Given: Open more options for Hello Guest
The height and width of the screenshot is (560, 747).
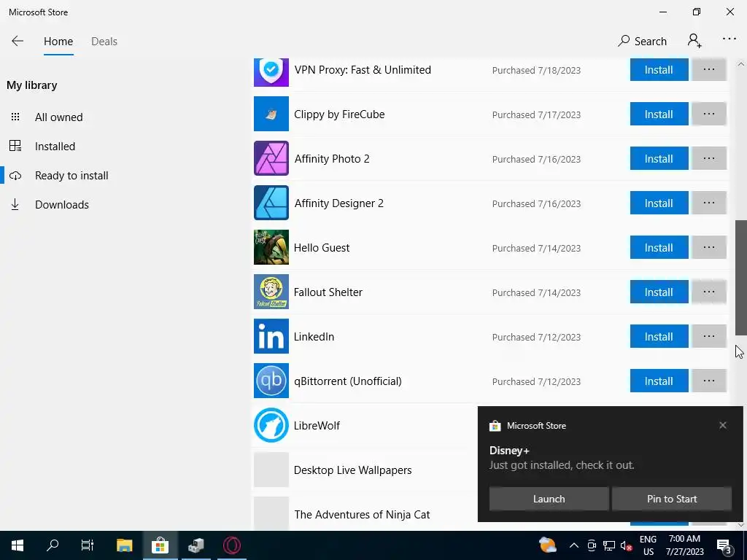Looking at the screenshot, I should coord(709,247).
